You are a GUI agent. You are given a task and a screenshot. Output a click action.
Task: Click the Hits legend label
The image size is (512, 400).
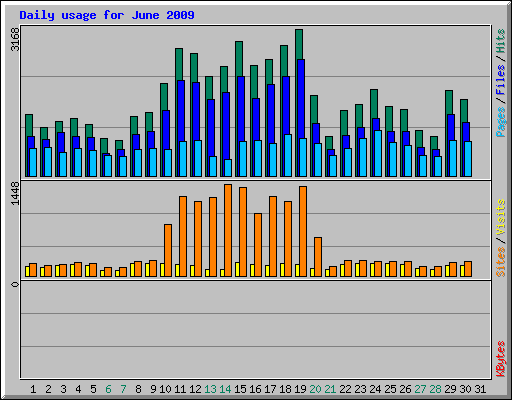[500, 41]
